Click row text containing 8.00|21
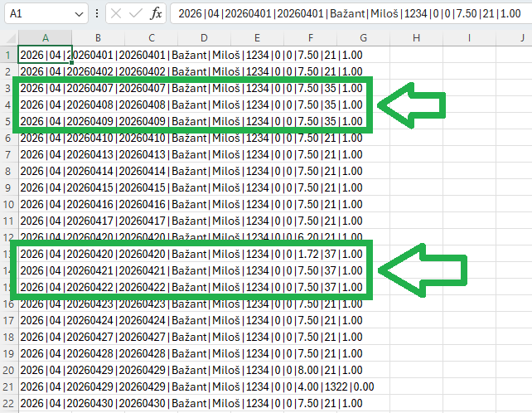Image resolution: width=532 pixels, height=413 pixels. [x=191, y=370]
